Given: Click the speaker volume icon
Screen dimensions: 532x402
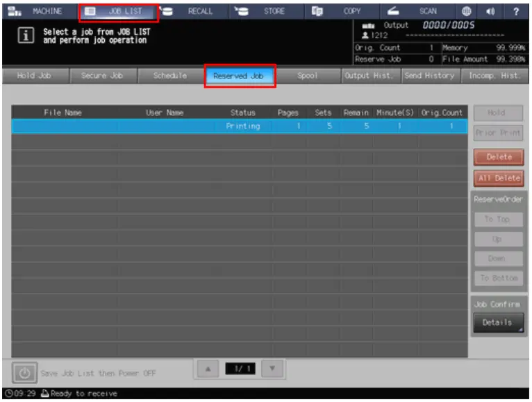Looking at the screenshot, I should [x=490, y=11].
